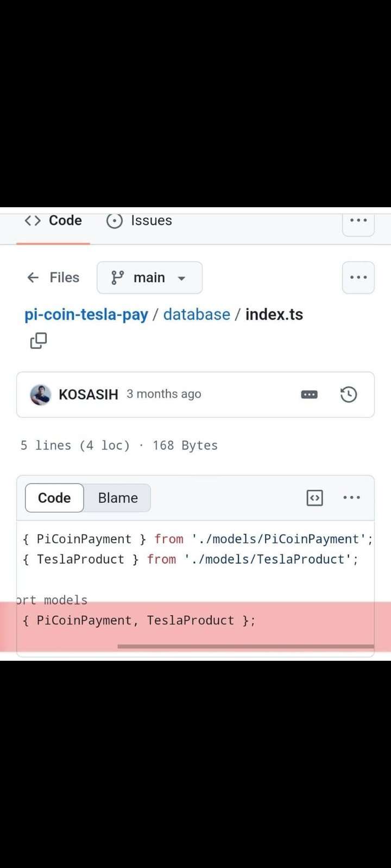391x868 pixels.
Task: Click KOSASIH's profile avatar
Action: click(x=41, y=395)
